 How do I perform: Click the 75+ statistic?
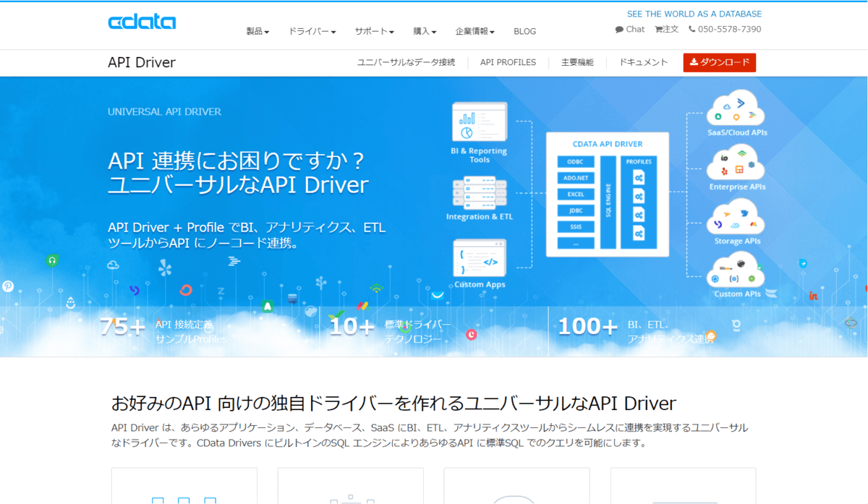(122, 327)
